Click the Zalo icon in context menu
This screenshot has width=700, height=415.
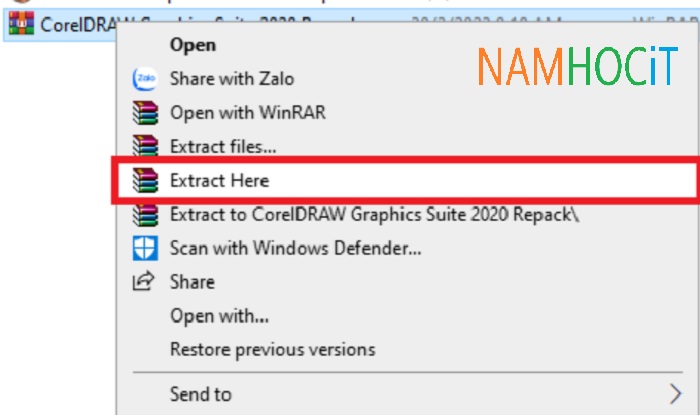point(145,79)
